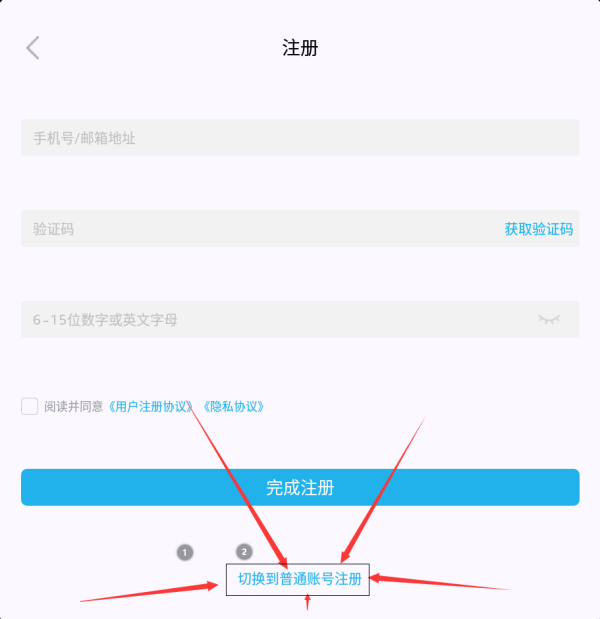Click the small red arrow beneath the switch link
The height and width of the screenshot is (619, 600).
coord(307,603)
